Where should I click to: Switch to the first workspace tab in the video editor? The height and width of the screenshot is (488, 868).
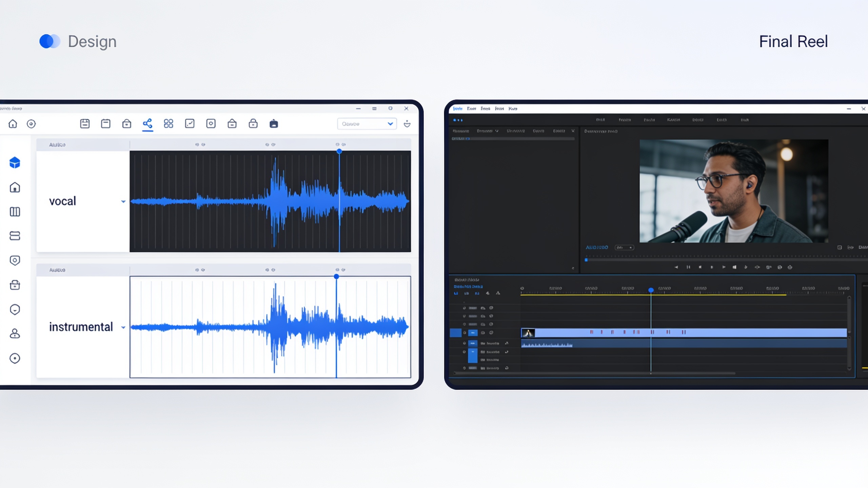600,120
